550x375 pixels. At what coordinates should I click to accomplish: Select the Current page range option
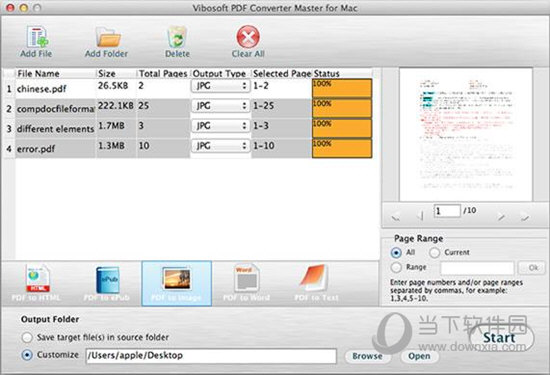pos(434,252)
